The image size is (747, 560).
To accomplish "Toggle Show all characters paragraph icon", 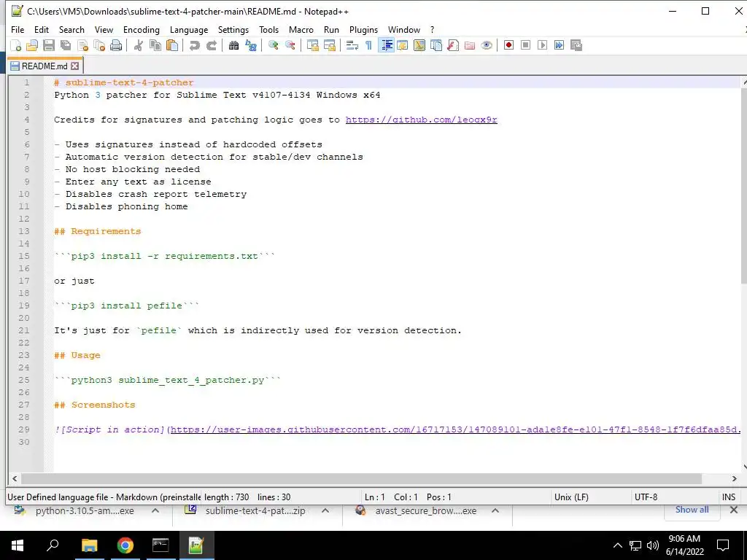I will point(368,45).
